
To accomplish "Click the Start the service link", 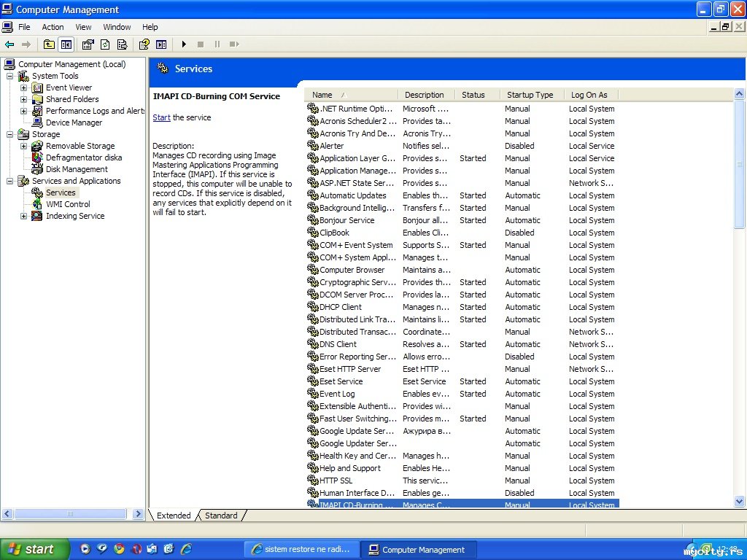I will 161,117.
